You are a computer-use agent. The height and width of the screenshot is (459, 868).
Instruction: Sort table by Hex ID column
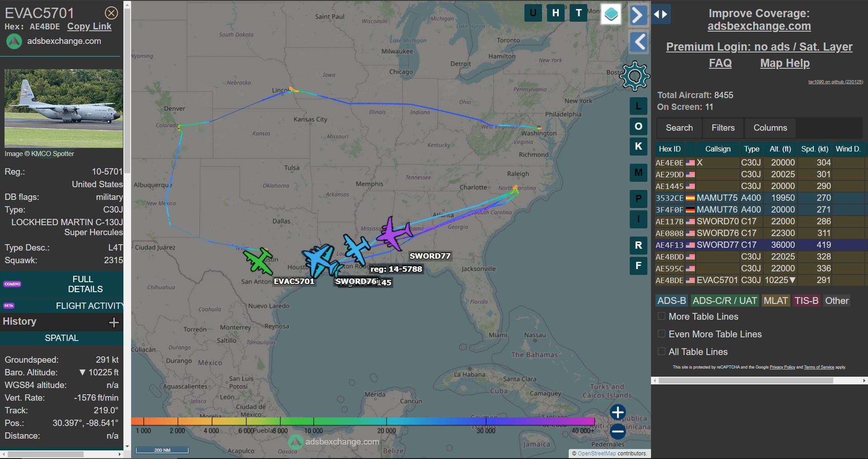point(670,149)
